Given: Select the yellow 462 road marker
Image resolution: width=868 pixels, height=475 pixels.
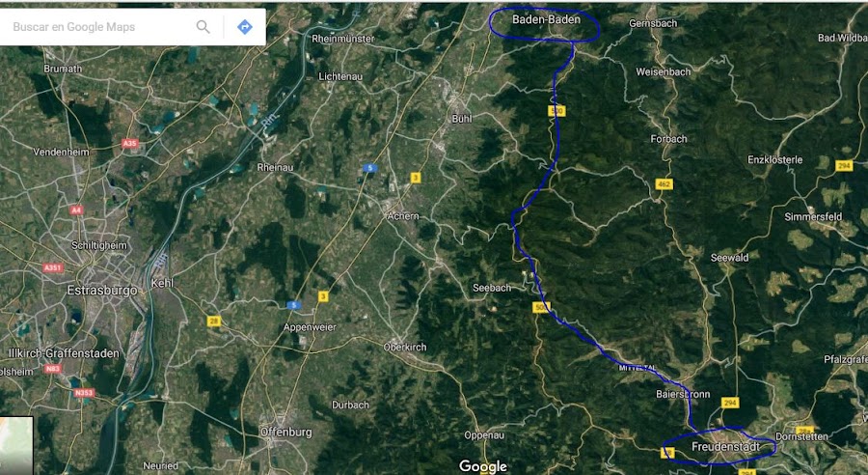Looking at the screenshot, I should (664, 184).
